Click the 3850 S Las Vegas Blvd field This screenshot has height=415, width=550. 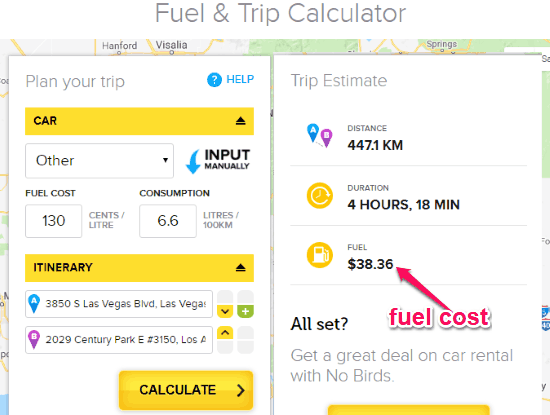(x=119, y=304)
